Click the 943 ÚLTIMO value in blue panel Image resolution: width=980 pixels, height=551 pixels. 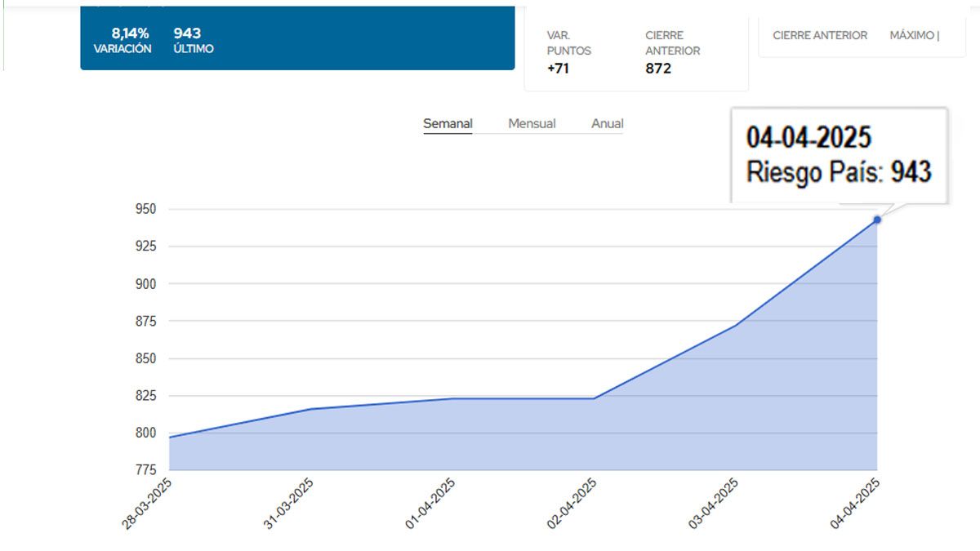(188, 34)
